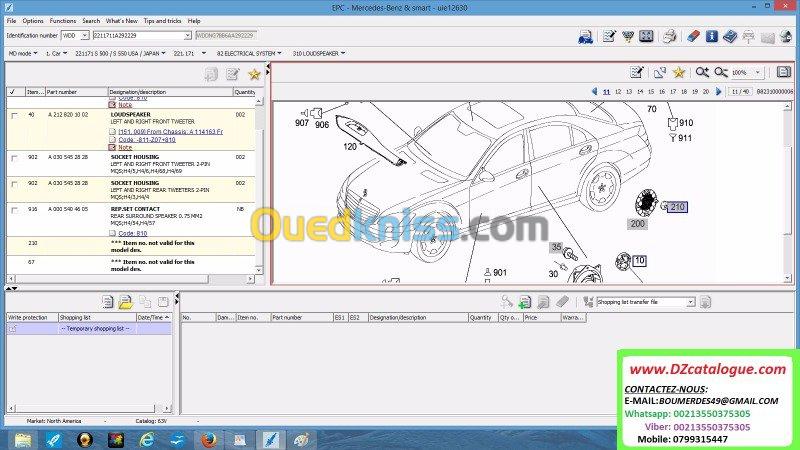This screenshot has height=450, width=800.
Task: Sort by the Part number column header
Action: (x=77, y=92)
